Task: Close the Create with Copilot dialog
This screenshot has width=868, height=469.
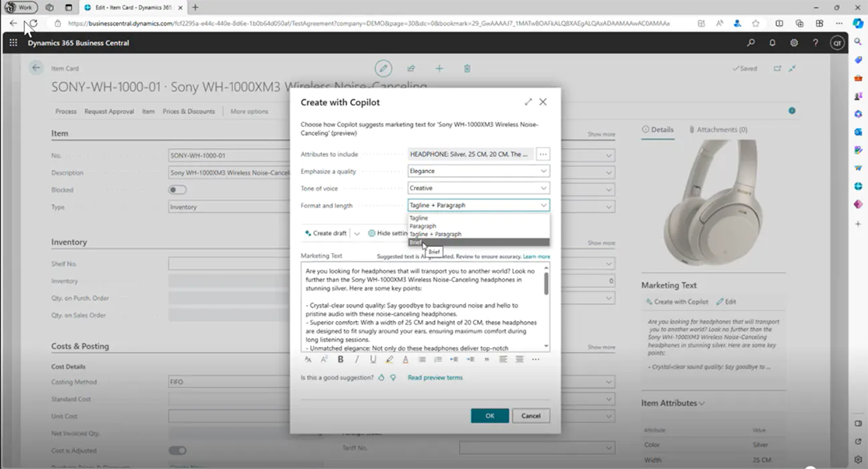Action: click(x=543, y=102)
